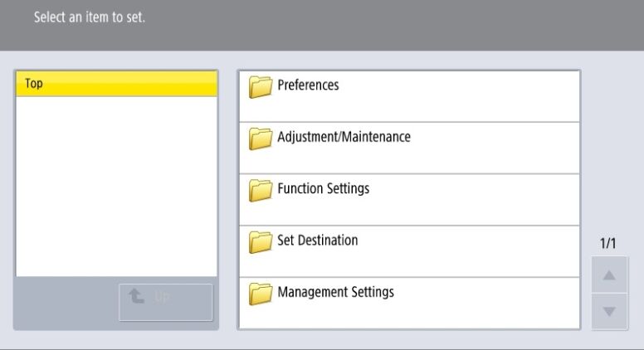
Task: Click the Function Settings folder icon
Action: (261, 190)
